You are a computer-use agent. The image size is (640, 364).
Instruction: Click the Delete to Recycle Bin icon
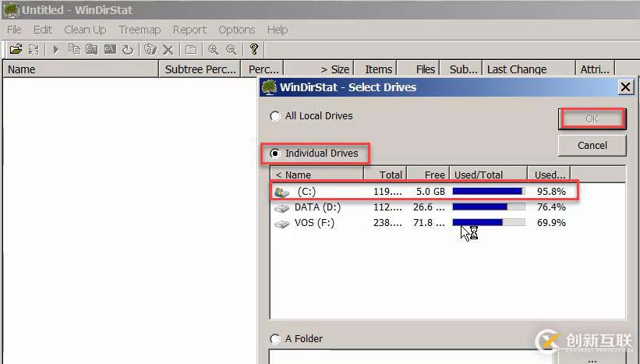tap(150, 49)
